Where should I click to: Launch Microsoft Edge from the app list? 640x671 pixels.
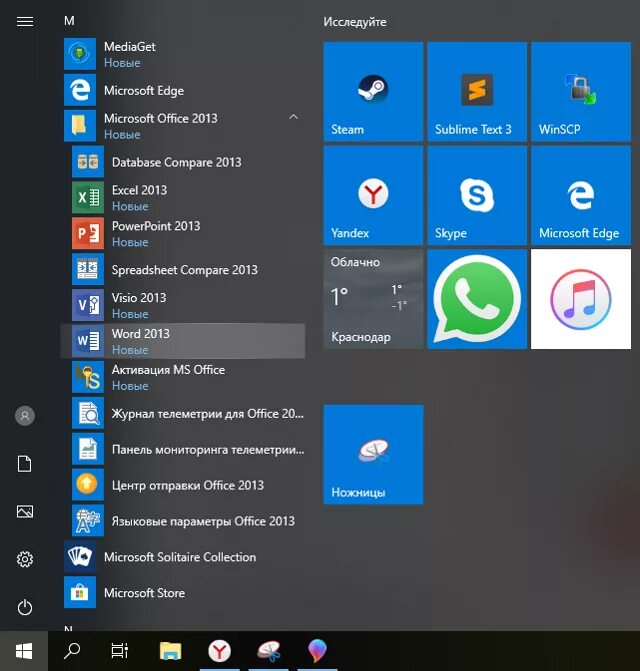click(x=184, y=90)
